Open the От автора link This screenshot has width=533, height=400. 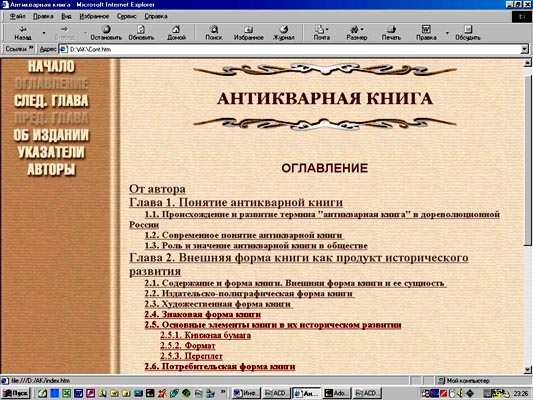157,189
